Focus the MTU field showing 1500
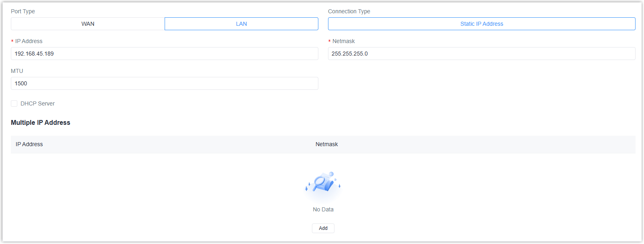Screen dimensions: 644x244 point(164,83)
